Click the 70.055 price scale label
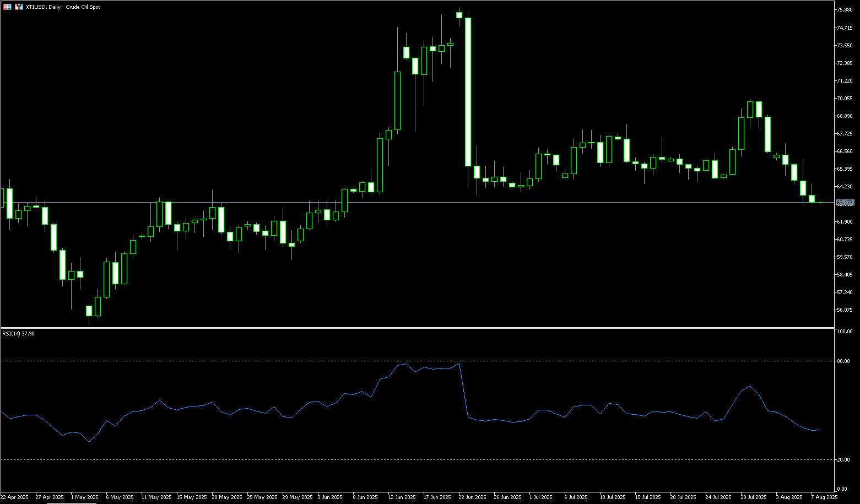Image resolution: width=860 pixels, height=504 pixels. [845, 98]
